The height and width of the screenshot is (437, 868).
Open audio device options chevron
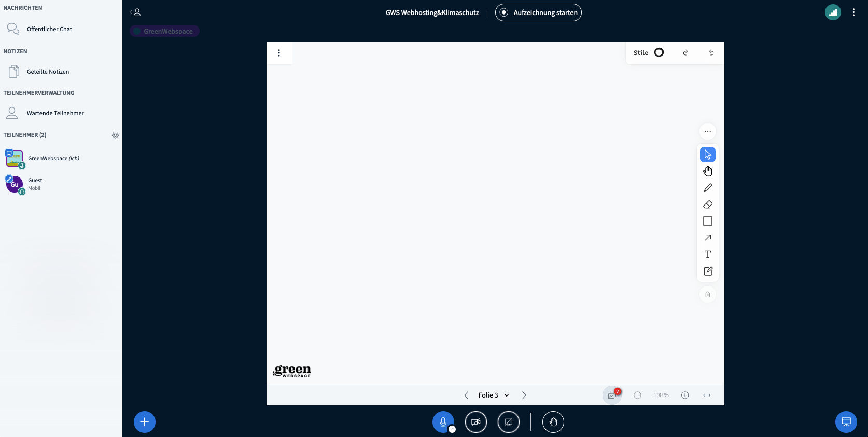[x=452, y=429]
